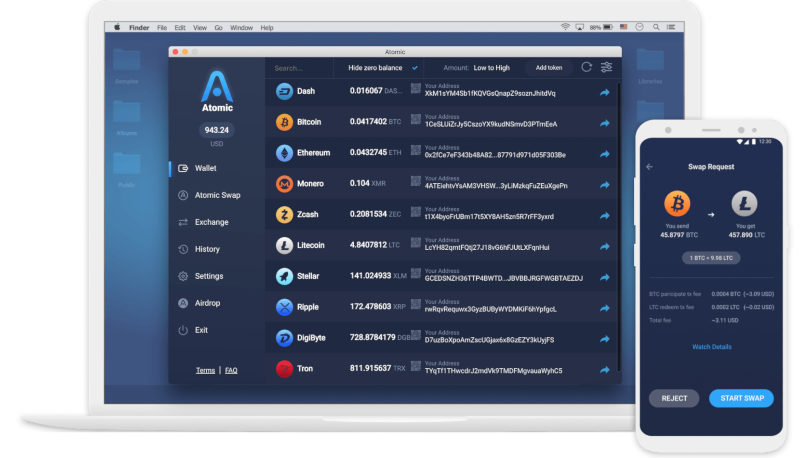Image resolution: width=800 pixels, height=458 pixels.
Task: Toggle the Hide zero balance checkmark
Action: coord(415,68)
